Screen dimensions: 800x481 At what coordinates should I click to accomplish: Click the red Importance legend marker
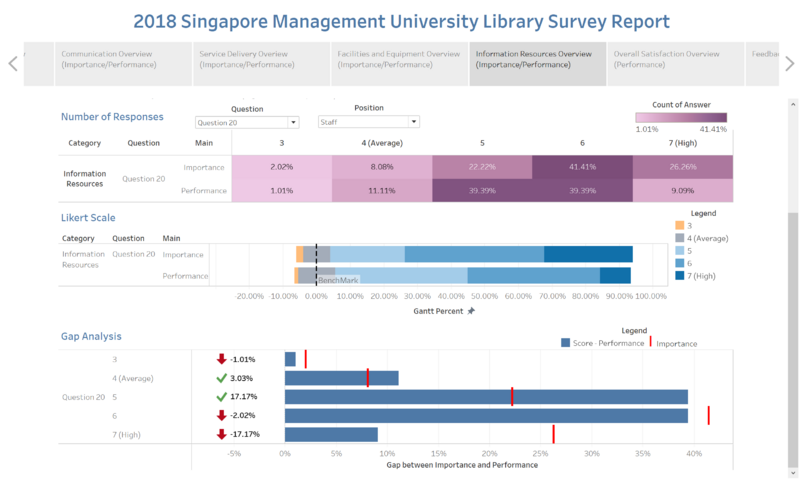651,342
